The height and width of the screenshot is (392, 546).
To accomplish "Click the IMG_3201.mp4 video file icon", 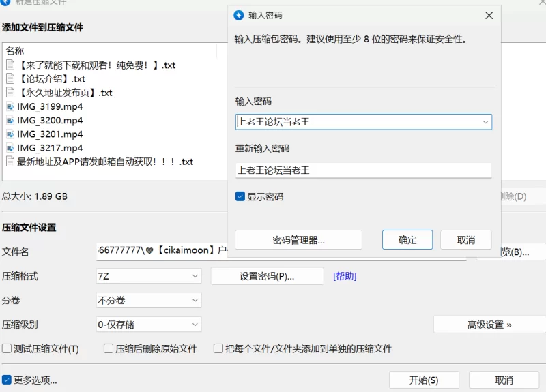I will [10, 134].
